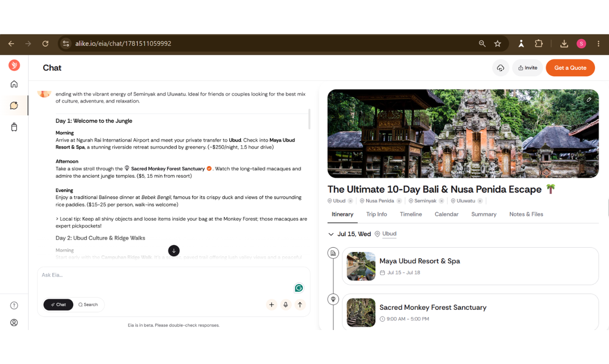Switch to Search mode
609x364 pixels.
click(x=88, y=305)
